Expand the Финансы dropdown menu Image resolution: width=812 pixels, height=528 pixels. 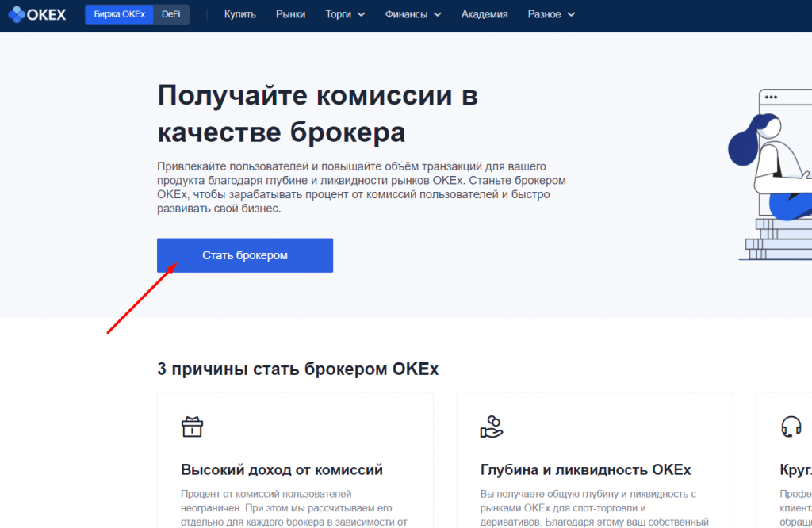pyautogui.click(x=412, y=14)
